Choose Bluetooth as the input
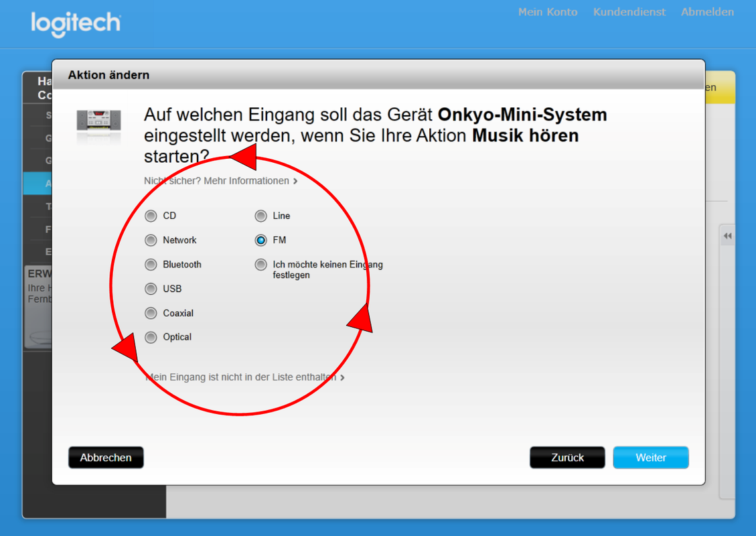 pyautogui.click(x=151, y=265)
